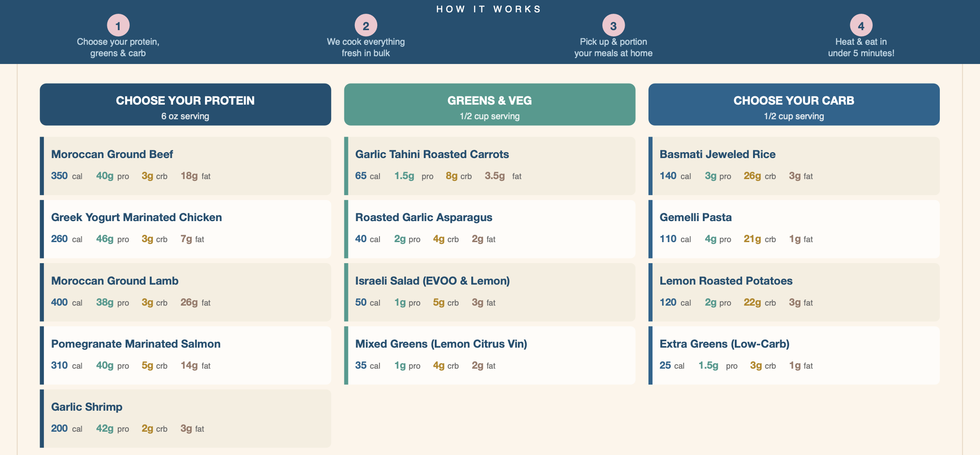Viewport: 980px width, 455px height.
Task: Click the step 1 number circle
Action: (118, 26)
